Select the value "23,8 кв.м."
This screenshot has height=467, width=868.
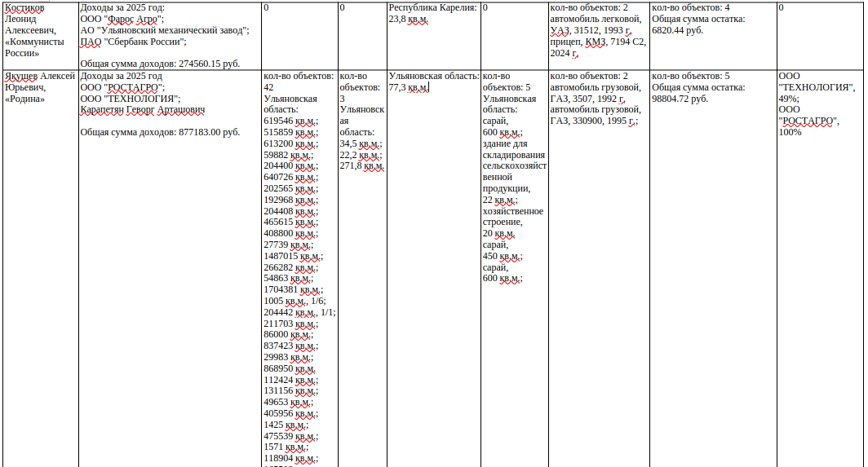click(408, 19)
